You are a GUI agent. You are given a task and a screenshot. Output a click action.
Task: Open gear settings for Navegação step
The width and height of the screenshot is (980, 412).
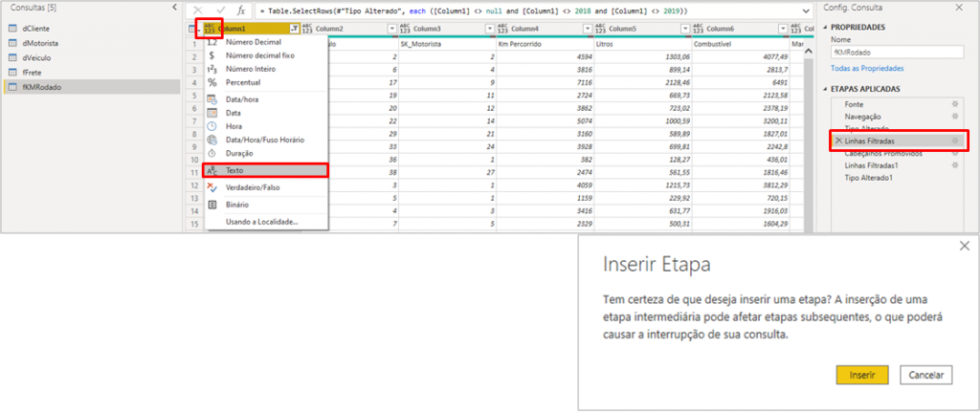point(953,116)
